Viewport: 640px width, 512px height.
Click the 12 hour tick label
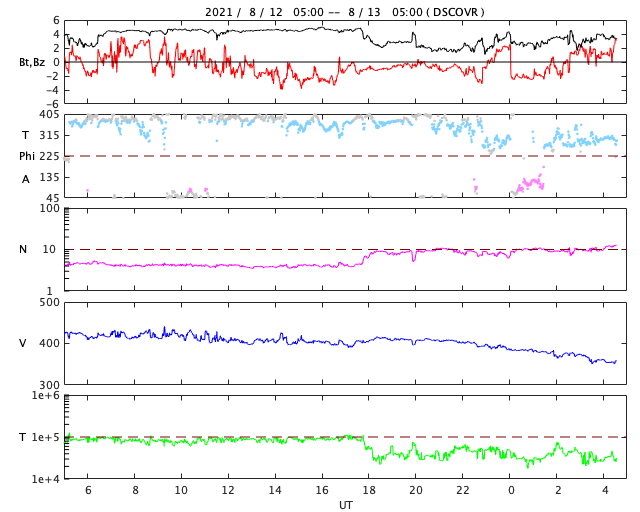pos(228,490)
